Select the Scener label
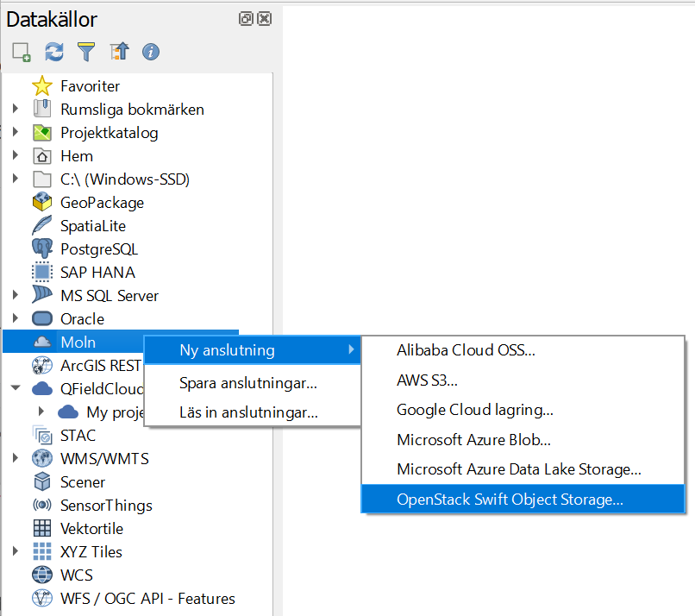 83,481
